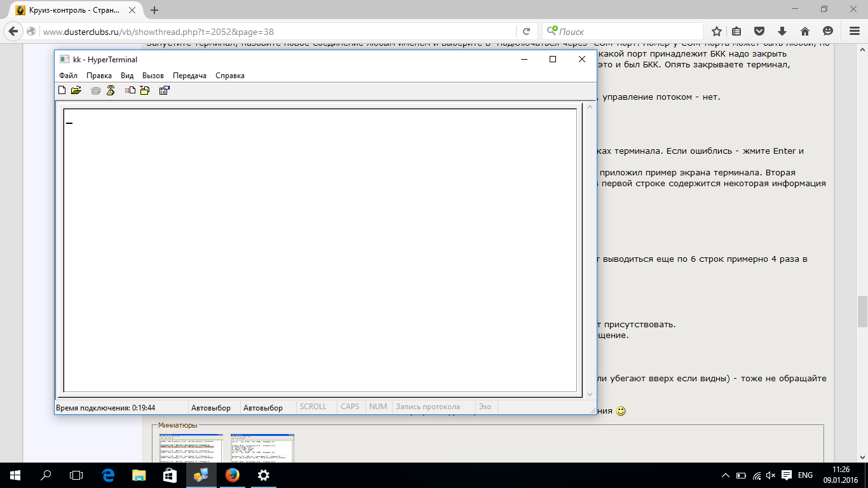The image size is (868, 488).
Task: Click the grayed Call telephone icon
Action: pyautogui.click(x=96, y=90)
